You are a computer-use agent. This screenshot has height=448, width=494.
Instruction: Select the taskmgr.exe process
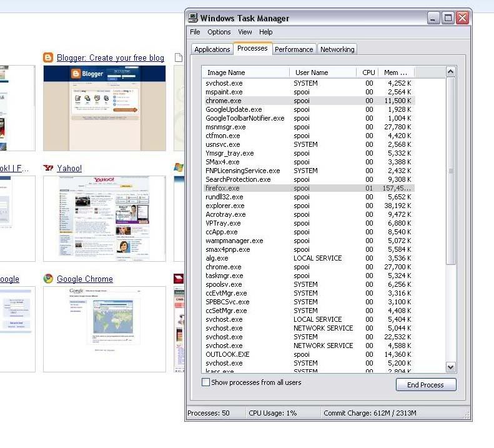(309, 276)
